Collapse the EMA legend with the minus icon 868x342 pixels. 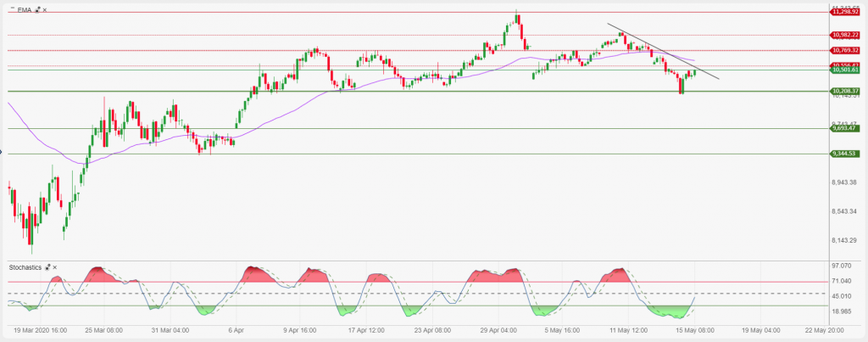pyautogui.click(x=11, y=8)
